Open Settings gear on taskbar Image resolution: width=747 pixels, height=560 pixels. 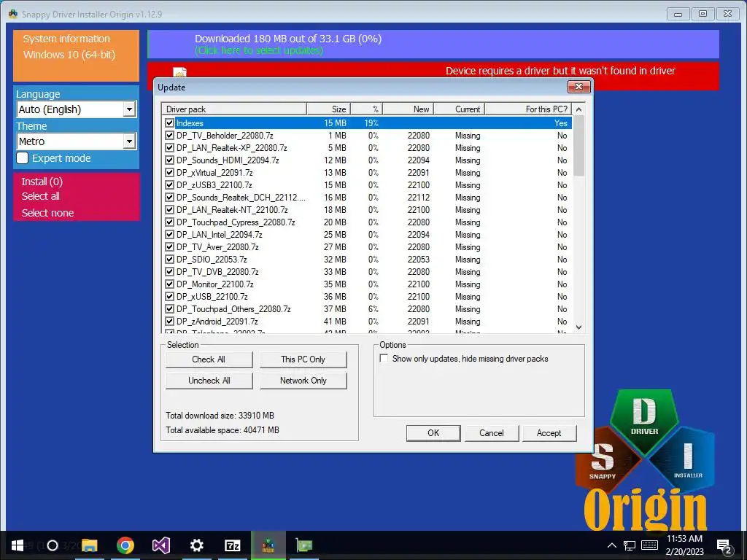pyautogui.click(x=197, y=545)
